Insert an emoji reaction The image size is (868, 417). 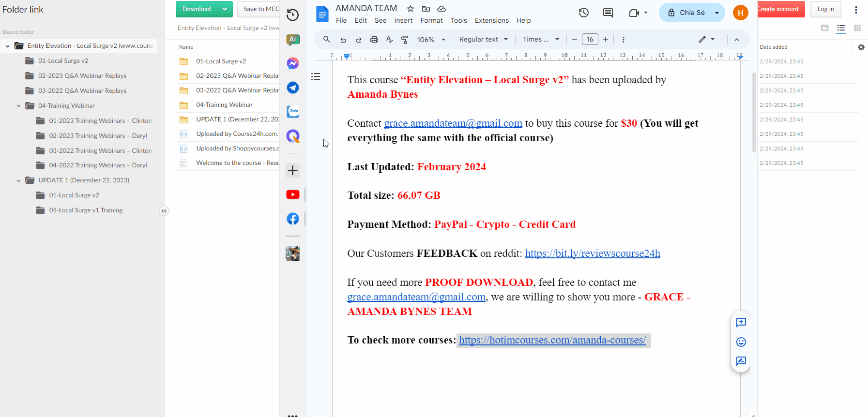[741, 342]
